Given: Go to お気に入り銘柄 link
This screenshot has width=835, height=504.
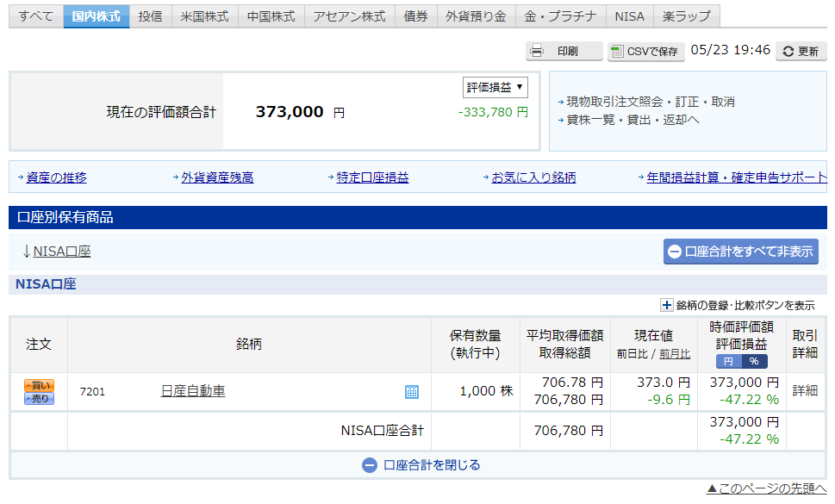Looking at the screenshot, I should 533,177.
